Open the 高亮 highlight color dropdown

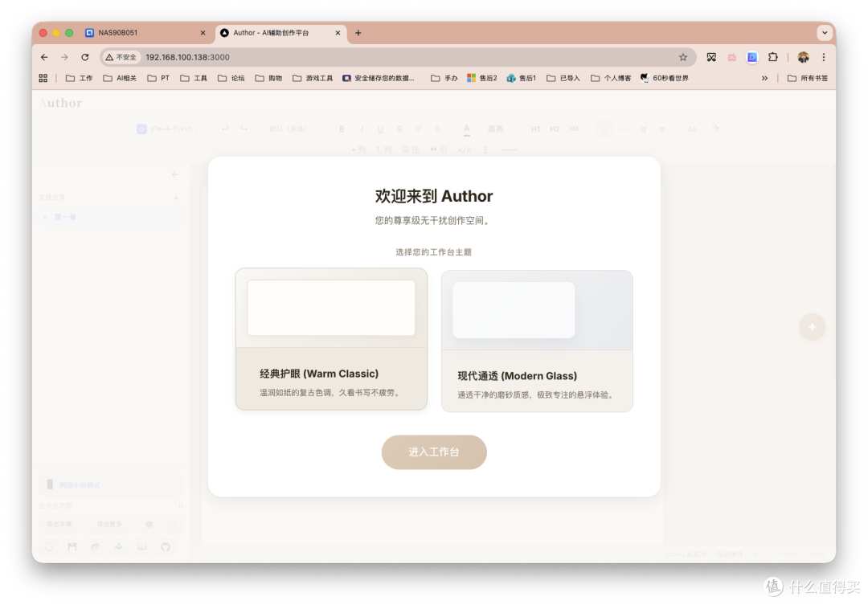497,129
